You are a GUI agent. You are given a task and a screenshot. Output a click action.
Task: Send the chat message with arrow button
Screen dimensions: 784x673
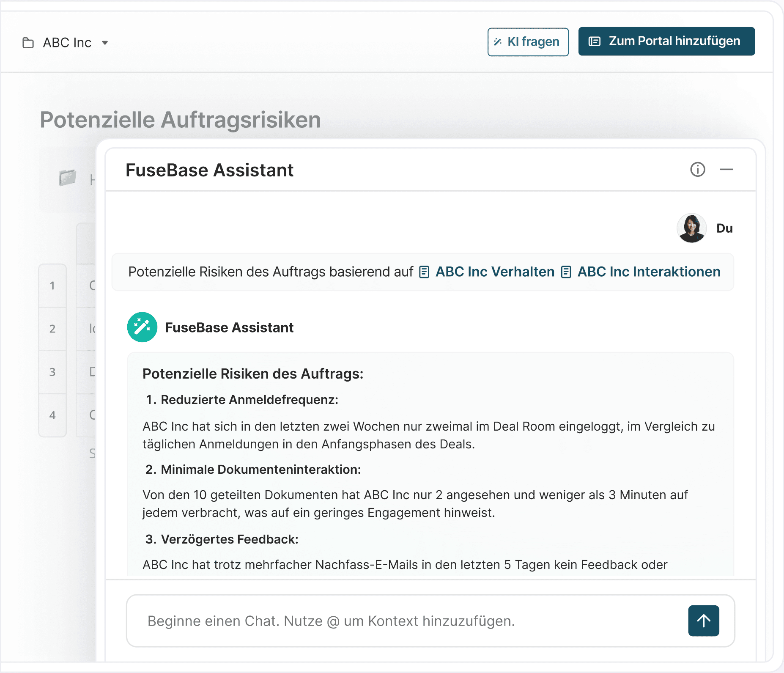click(704, 621)
